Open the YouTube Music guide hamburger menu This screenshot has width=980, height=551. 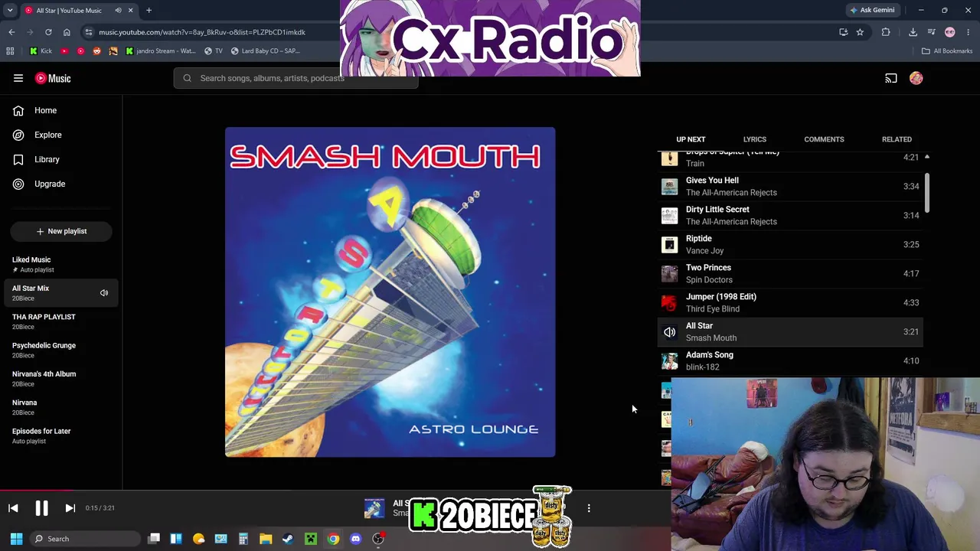coord(18,78)
